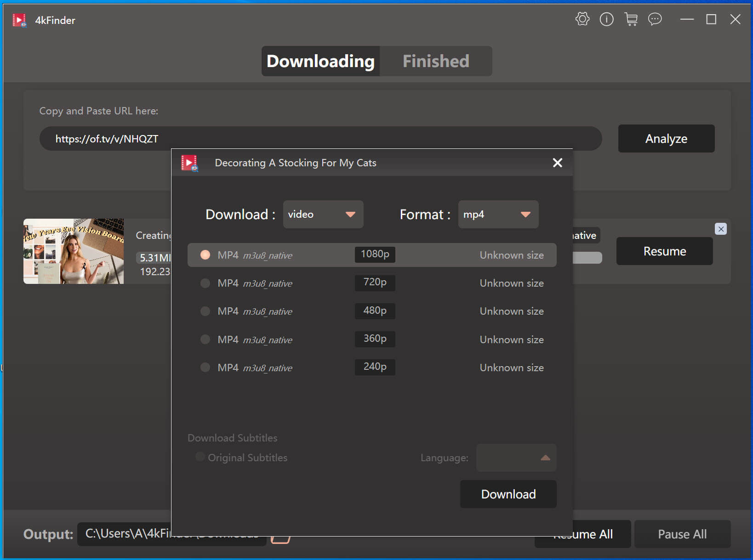753x560 pixels.
Task: Choose the 240p MP4 radio option
Action: [x=205, y=368]
